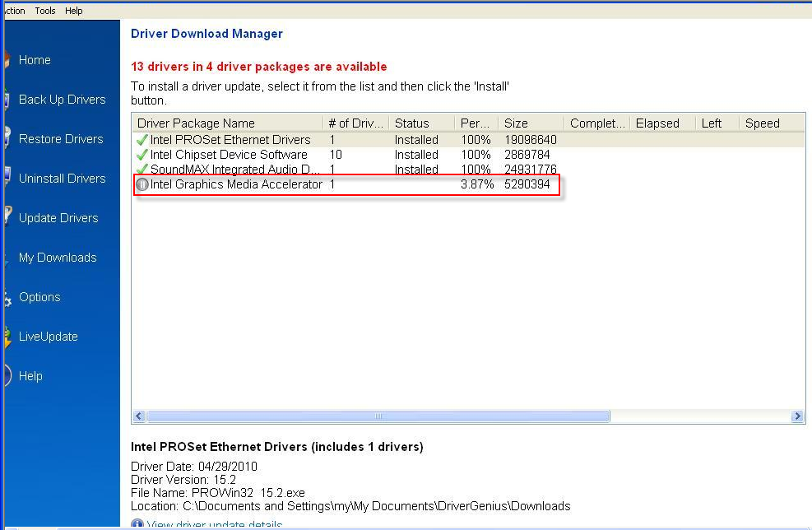Click size value 24931776
The height and width of the screenshot is (530, 812).
(531, 170)
